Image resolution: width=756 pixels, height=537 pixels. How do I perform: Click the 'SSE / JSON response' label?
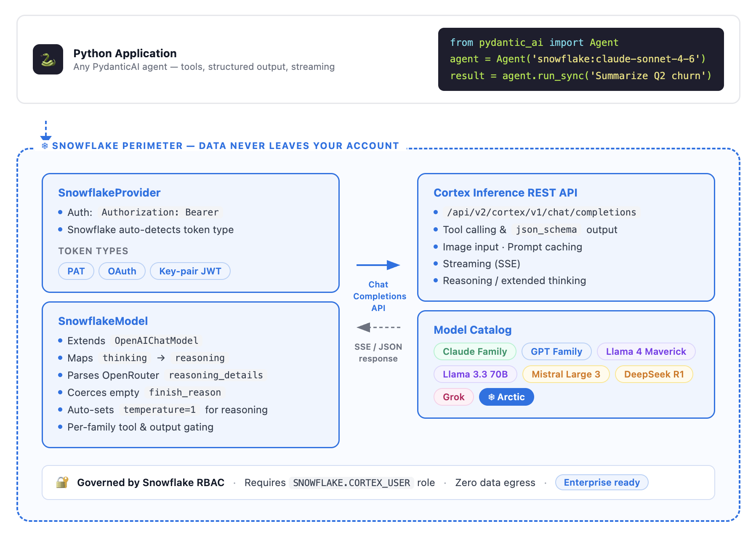click(378, 353)
